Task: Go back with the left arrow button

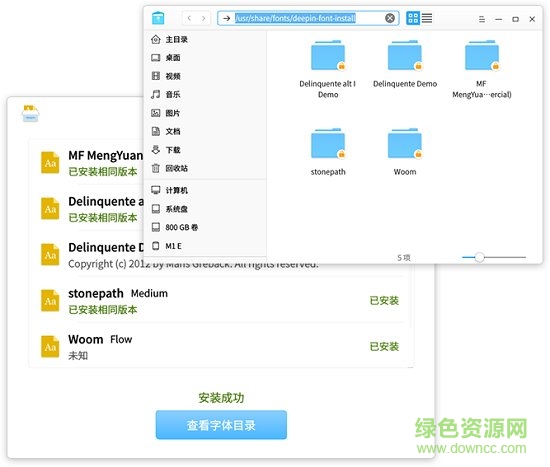Action: coord(189,18)
